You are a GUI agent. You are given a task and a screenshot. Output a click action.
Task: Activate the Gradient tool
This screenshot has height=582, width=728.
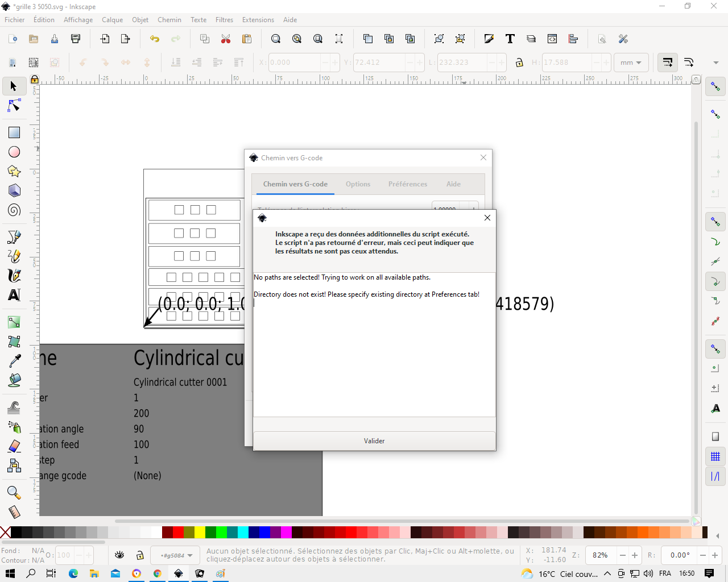tap(14, 322)
